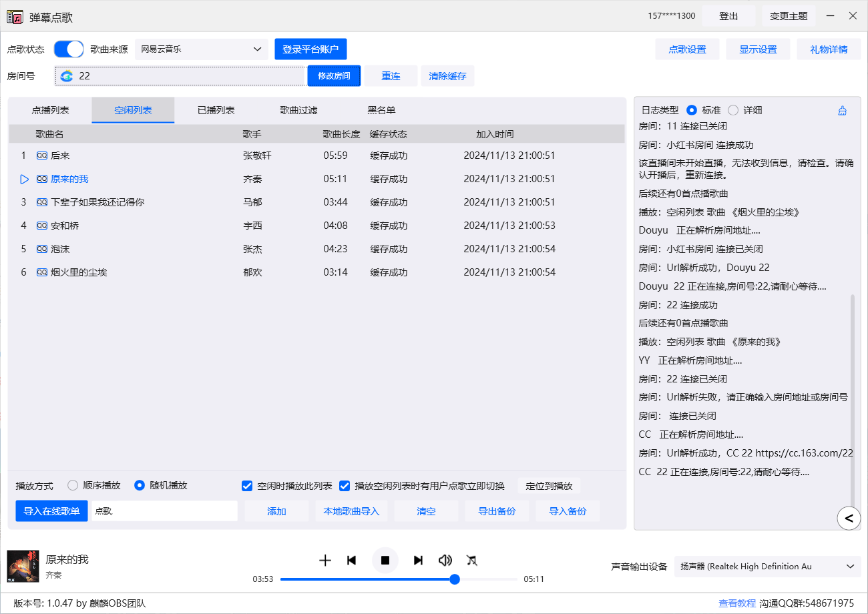Skip to next track icon
Image resolution: width=868 pixels, height=614 pixels.
[x=418, y=561]
